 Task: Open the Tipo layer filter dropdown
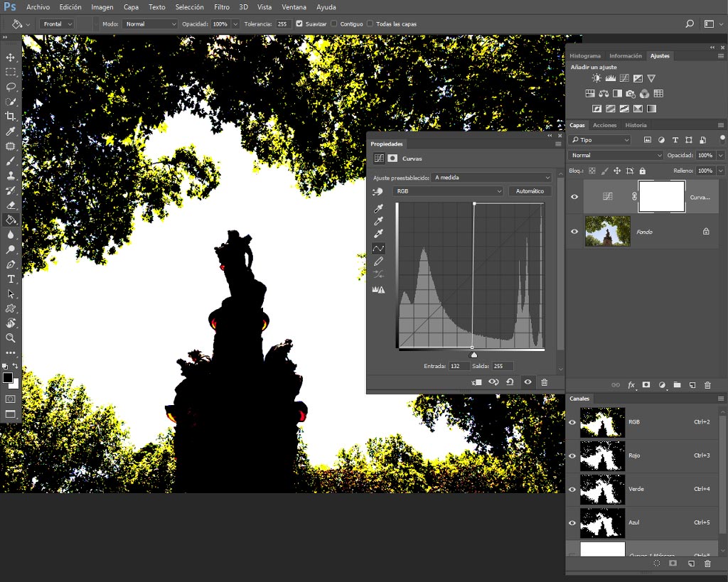point(600,140)
